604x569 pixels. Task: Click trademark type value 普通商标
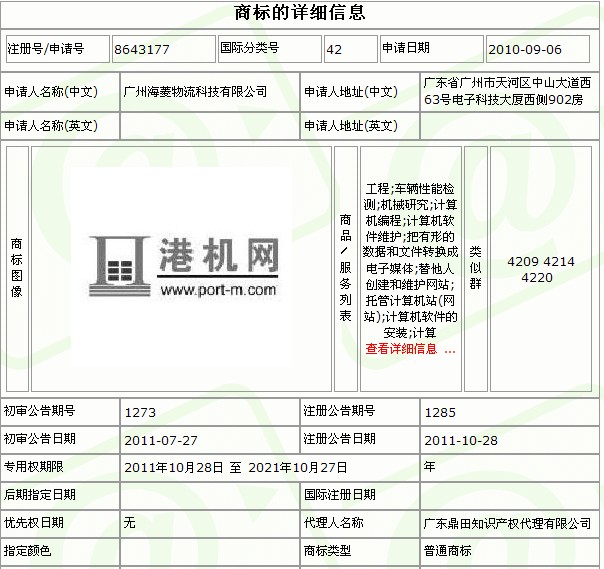[448, 551]
